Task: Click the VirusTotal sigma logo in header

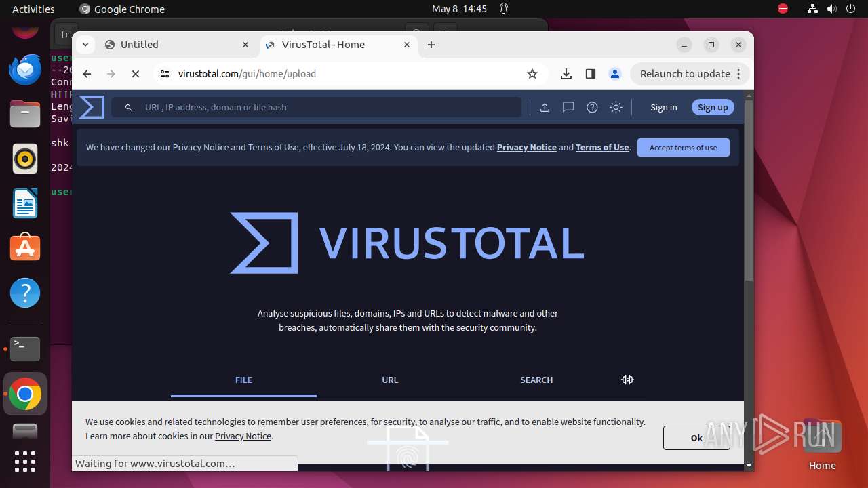Action: [92, 107]
